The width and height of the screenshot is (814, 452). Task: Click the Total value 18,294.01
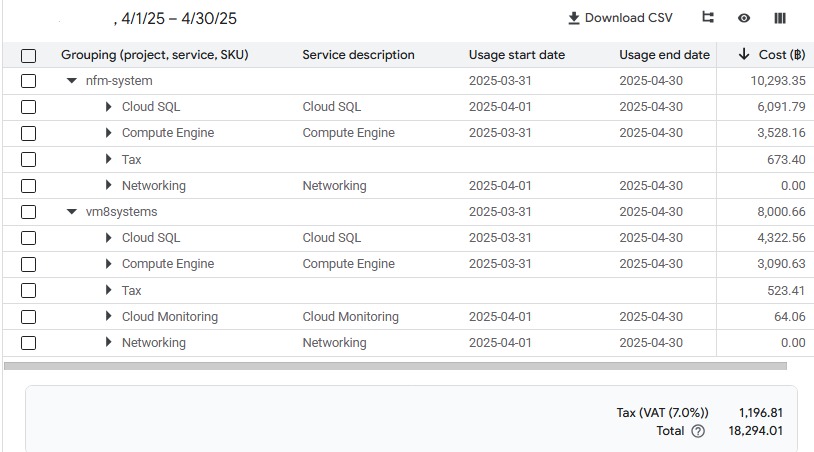coord(755,431)
